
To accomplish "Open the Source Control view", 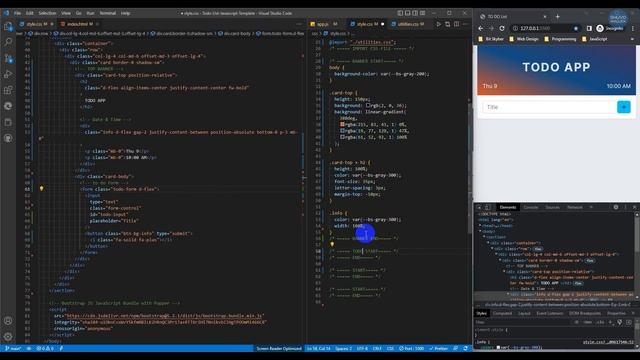I will point(8,58).
